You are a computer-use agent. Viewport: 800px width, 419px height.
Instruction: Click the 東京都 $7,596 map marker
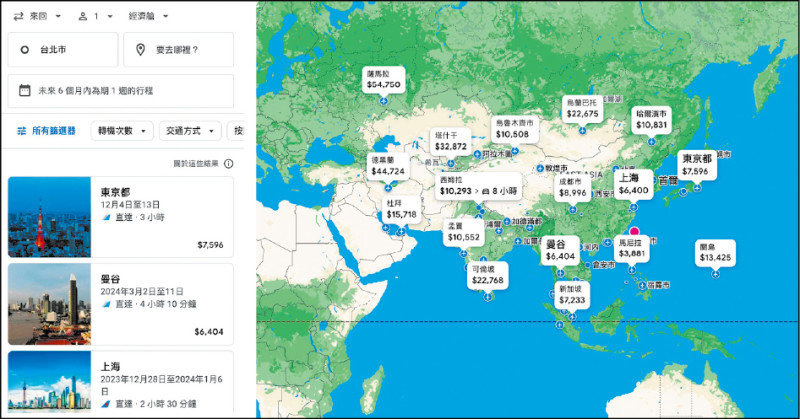pos(695,165)
